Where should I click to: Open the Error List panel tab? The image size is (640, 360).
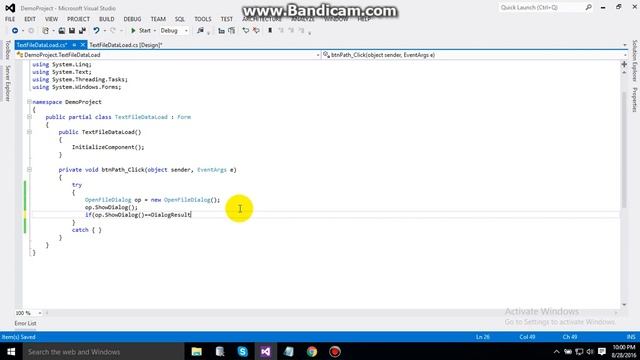click(25, 323)
